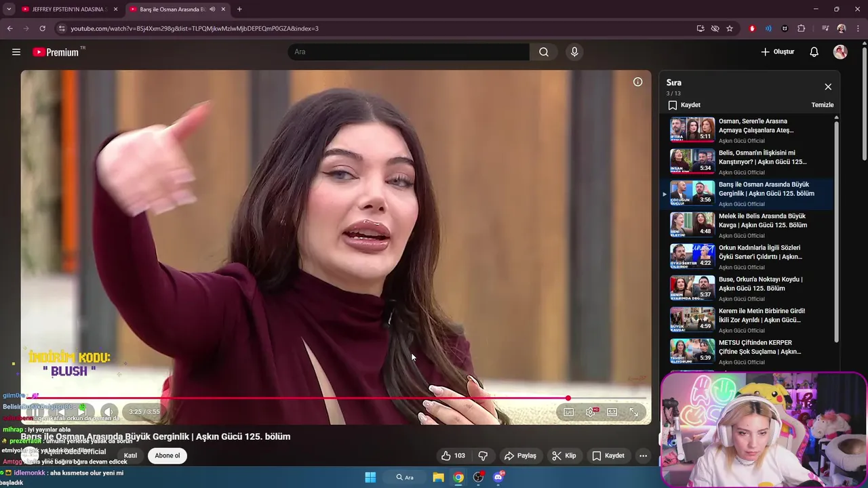The height and width of the screenshot is (488, 868).
Task: Seek on the red progress bar
Action: point(336,399)
